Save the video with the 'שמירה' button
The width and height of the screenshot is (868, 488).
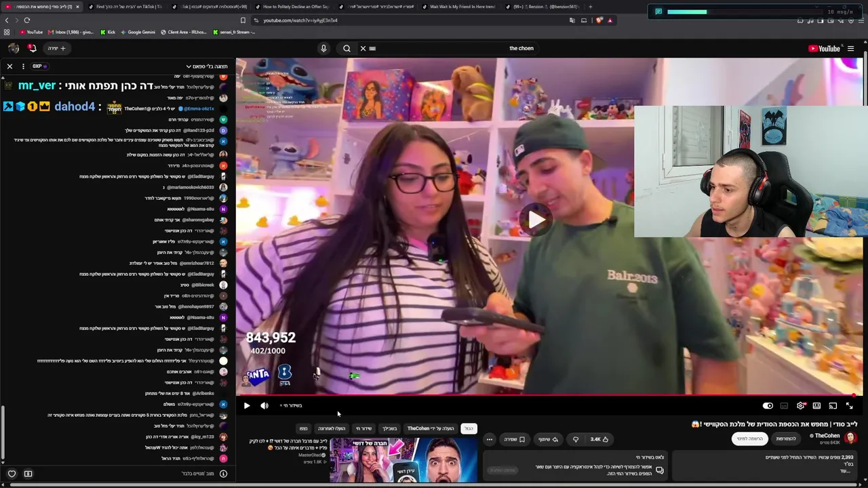click(x=515, y=439)
